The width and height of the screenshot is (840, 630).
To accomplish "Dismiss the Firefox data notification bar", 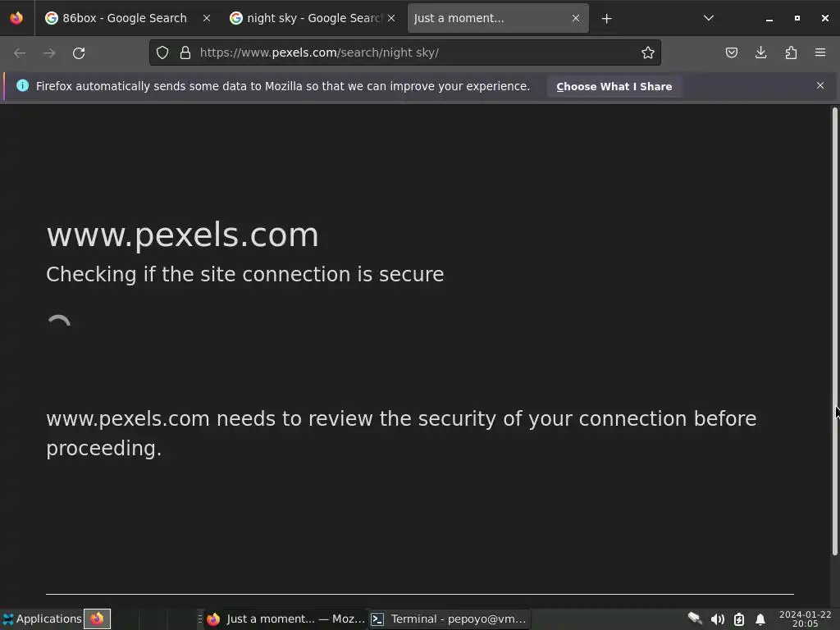I will pos(820,85).
